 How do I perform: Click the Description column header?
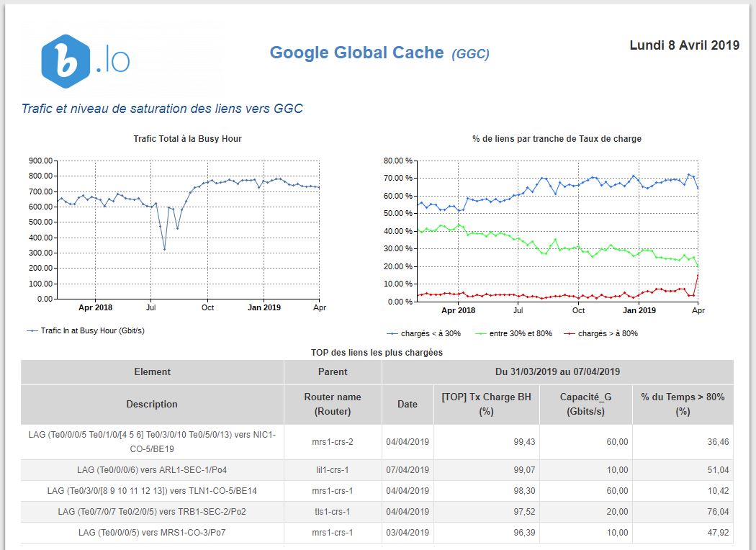coord(153,405)
